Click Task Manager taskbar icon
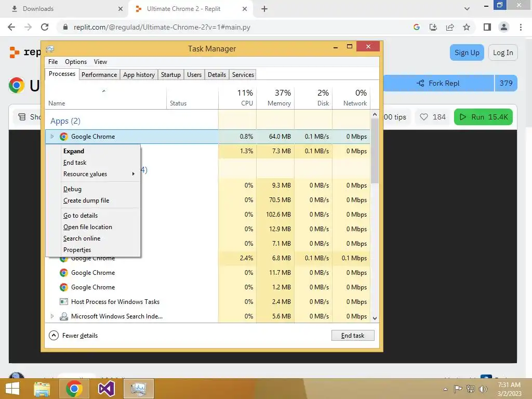 coord(138,389)
